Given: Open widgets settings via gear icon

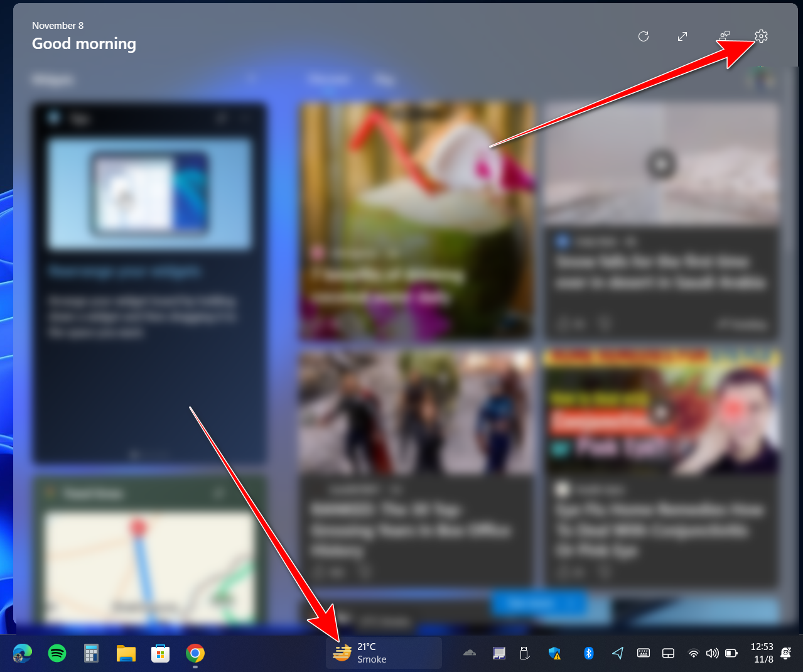Looking at the screenshot, I should pos(761,36).
